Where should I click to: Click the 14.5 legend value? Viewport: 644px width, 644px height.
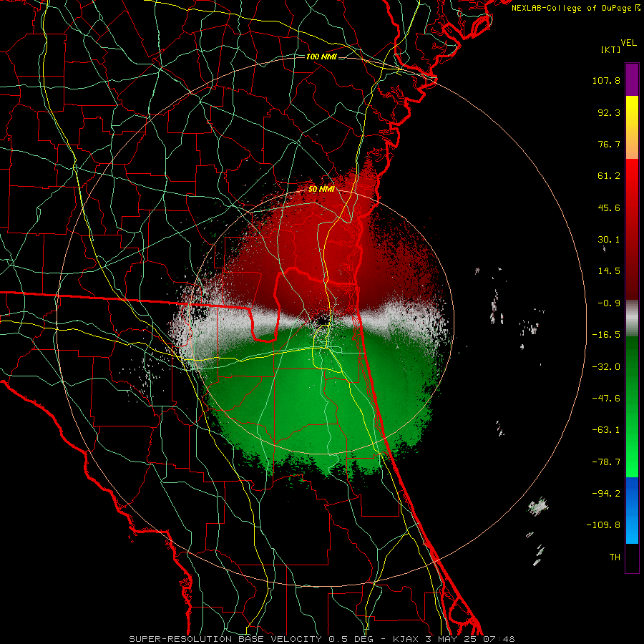[609, 271]
